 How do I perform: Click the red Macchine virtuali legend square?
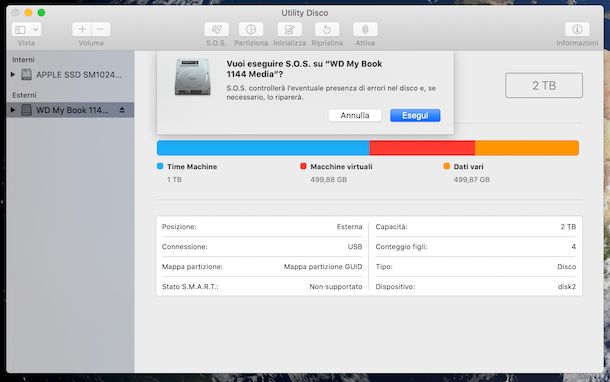(303, 166)
